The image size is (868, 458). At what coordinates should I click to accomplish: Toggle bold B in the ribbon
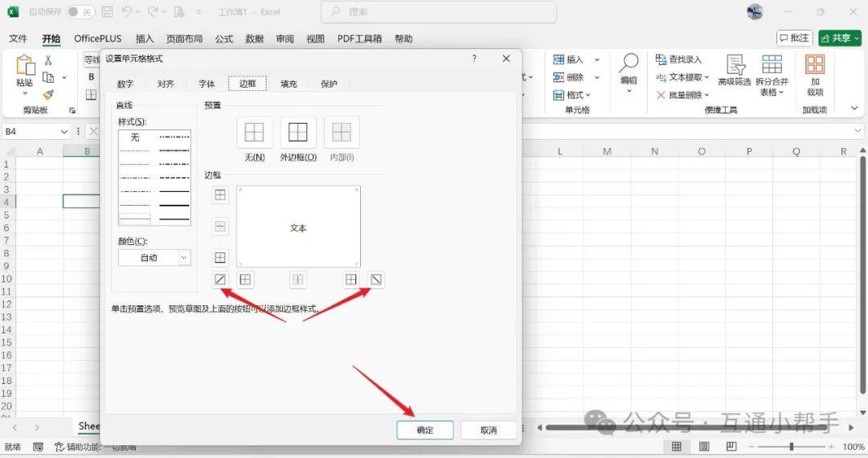pyautogui.click(x=92, y=77)
